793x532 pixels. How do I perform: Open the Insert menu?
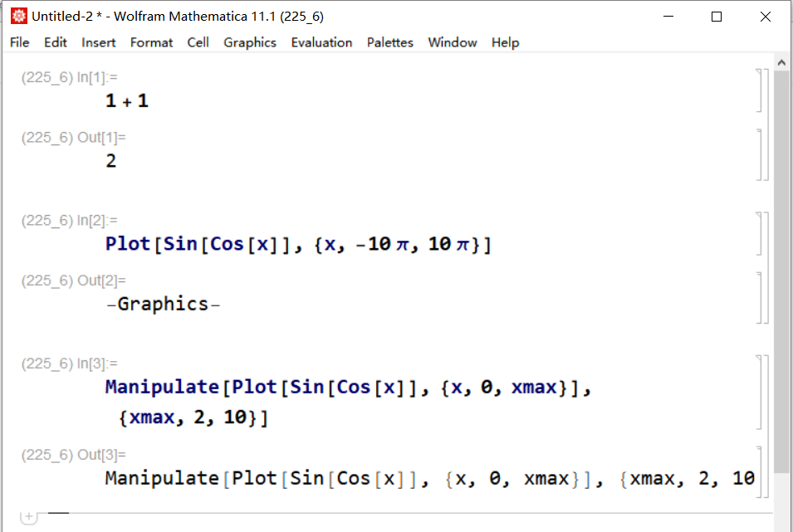(99, 42)
